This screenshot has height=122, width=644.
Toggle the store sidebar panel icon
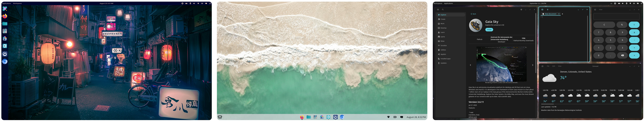438,10
